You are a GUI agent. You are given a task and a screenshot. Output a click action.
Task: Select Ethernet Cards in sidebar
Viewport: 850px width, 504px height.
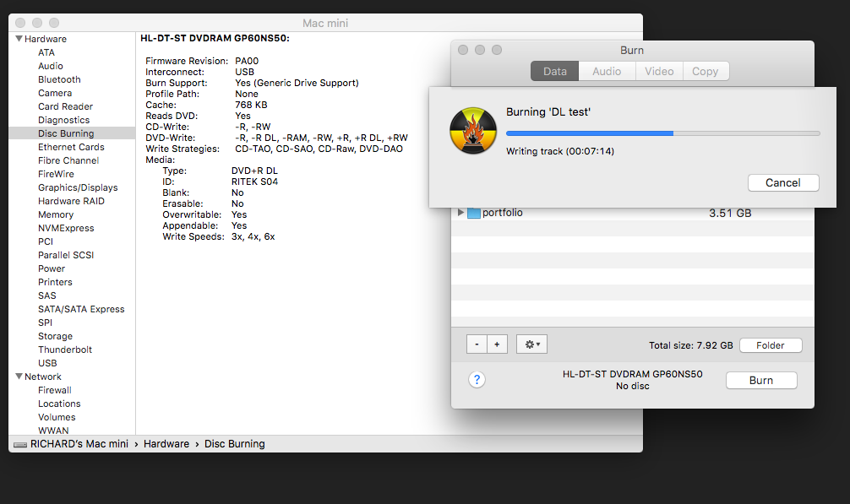click(71, 147)
